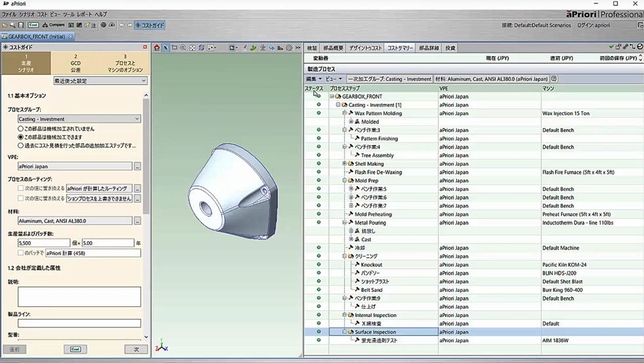Viewport: 644px width, 363px height.
Task: Click the reset cloud toolbar icon
Action: (112, 25)
